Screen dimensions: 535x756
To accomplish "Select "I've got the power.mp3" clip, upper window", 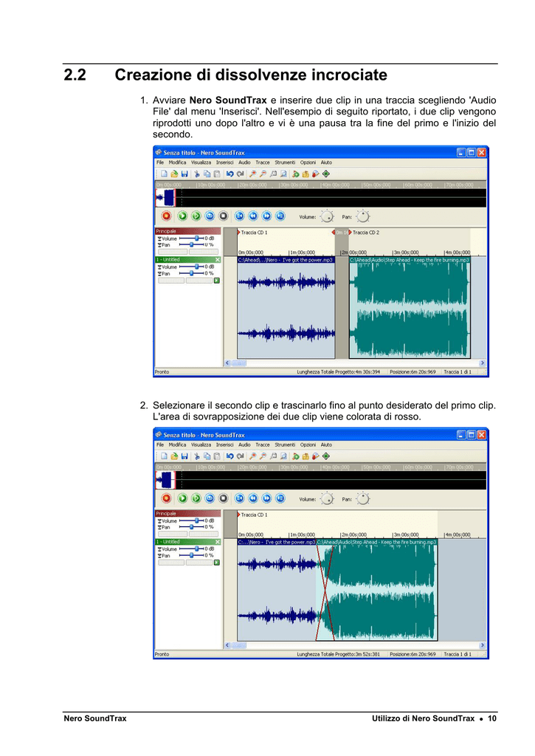I will tap(286, 308).
